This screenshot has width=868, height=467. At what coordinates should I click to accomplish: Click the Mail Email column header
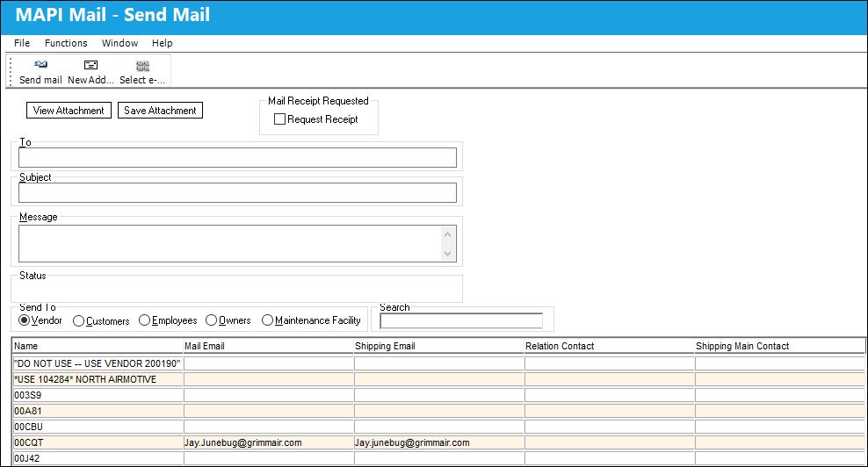click(x=268, y=346)
